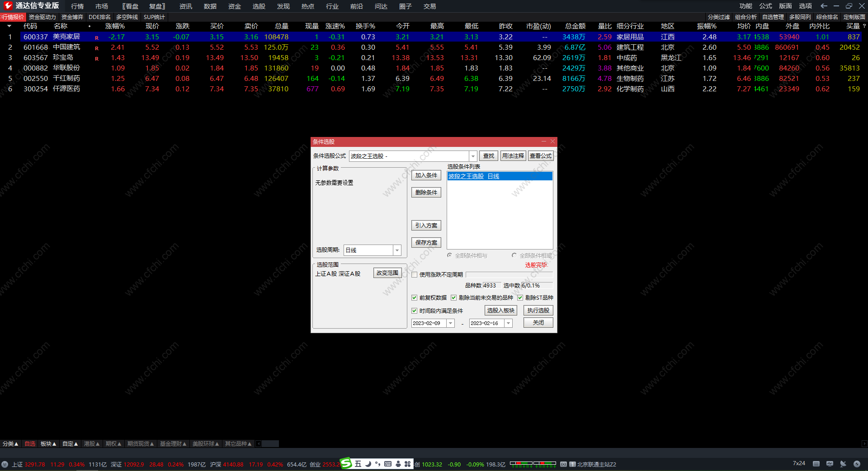Toggle the 前复权数据 checkbox
Screen dimensions: 868x471
point(414,298)
